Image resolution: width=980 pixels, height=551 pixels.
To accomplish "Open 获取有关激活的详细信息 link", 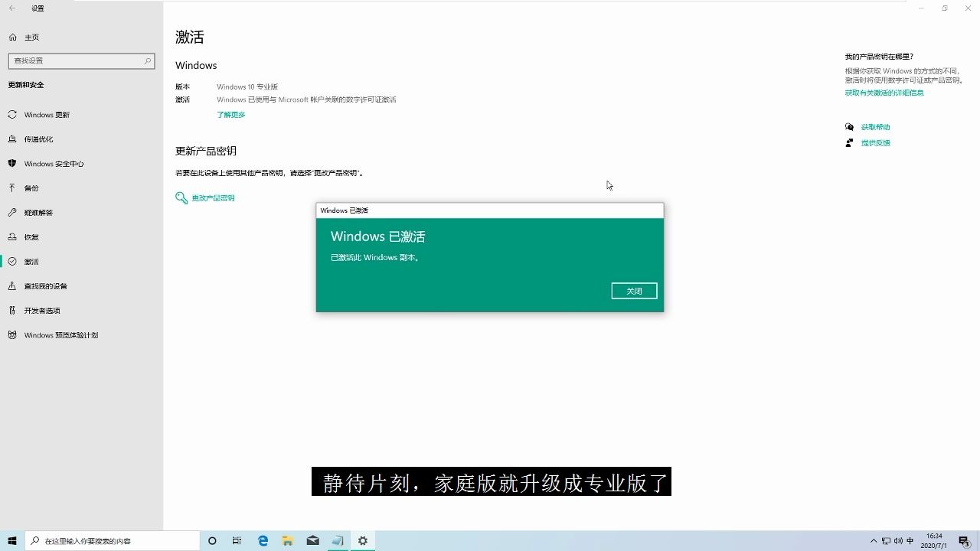I will (884, 93).
